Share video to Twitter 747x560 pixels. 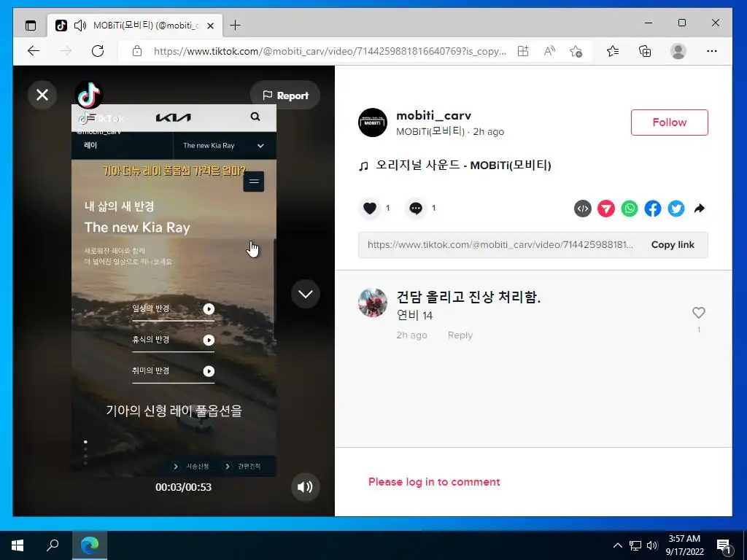click(x=676, y=209)
